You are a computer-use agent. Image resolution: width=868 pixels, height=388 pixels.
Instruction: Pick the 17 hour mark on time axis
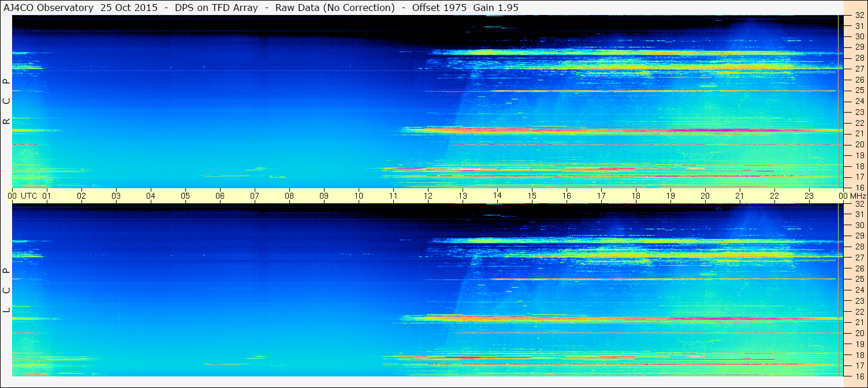tap(601, 196)
